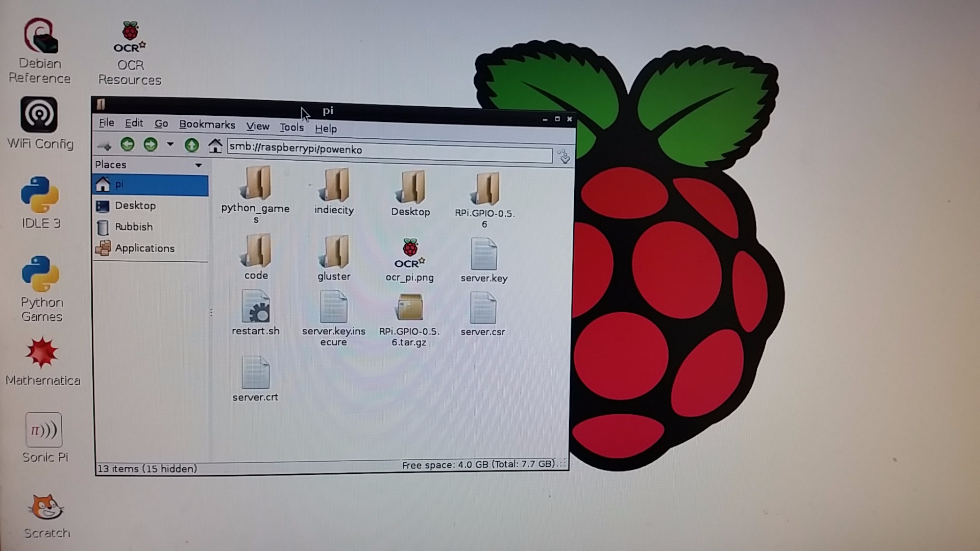This screenshot has width=980, height=551.
Task: Go up one directory level using the up arrow
Action: [x=191, y=145]
